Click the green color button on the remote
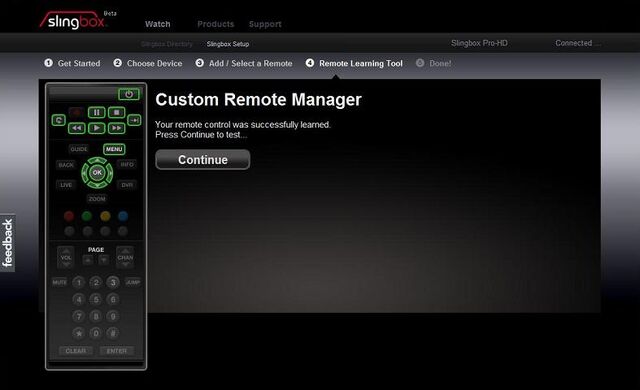This screenshot has width=640, height=390. click(x=87, y=216)
